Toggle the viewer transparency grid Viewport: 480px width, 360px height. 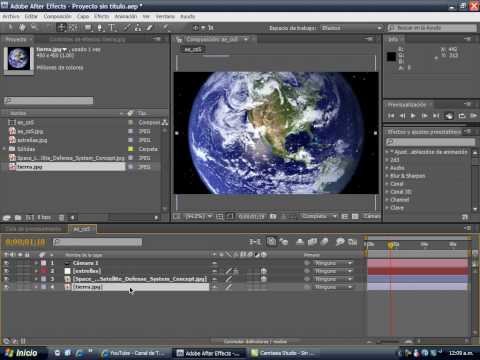tap(355, 217)
